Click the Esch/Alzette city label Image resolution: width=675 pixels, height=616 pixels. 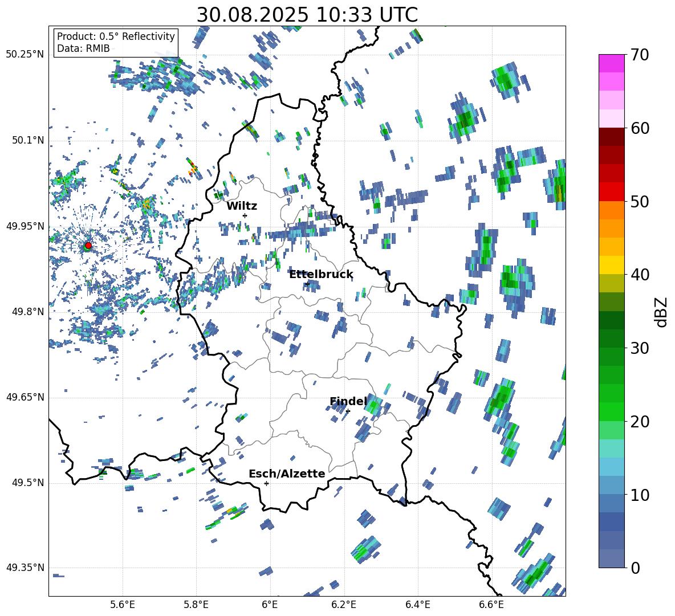point(287,474)
